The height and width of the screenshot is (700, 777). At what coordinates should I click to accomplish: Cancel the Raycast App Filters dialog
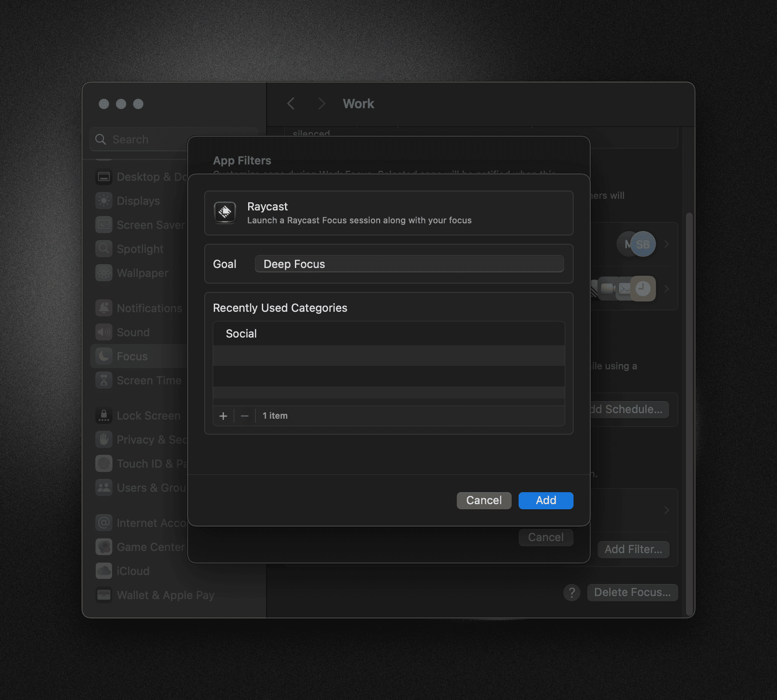coord(484,500)
